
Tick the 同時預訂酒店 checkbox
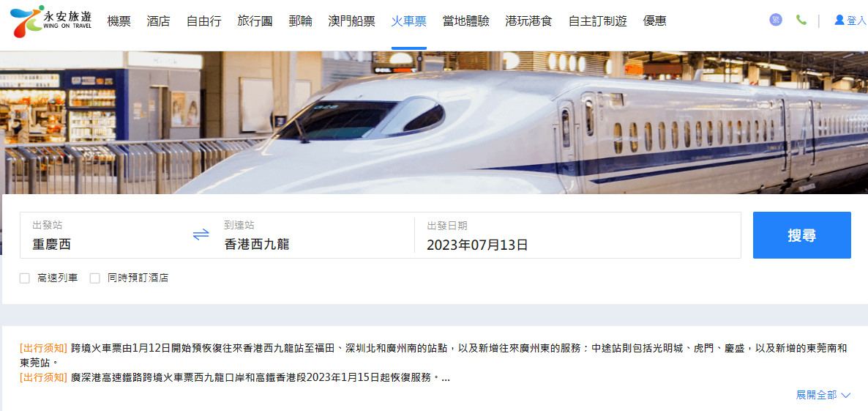coord(94,278)
